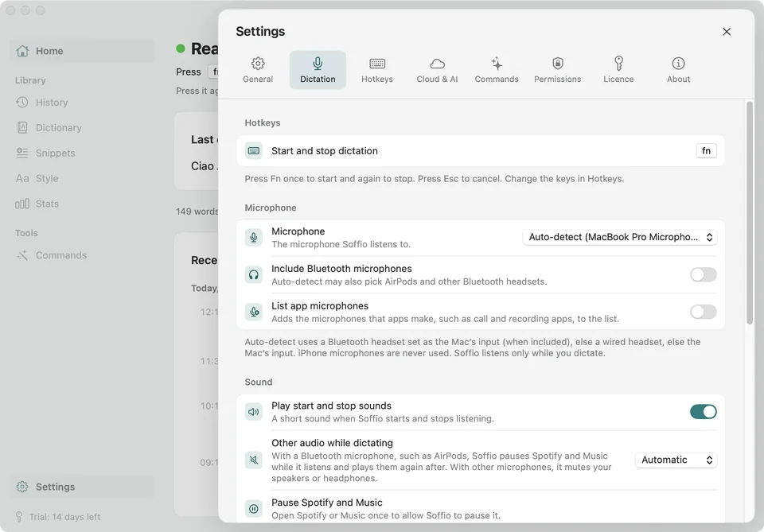
Task: Click the Snippets list icon in sidebar
Action: [22, 153]
